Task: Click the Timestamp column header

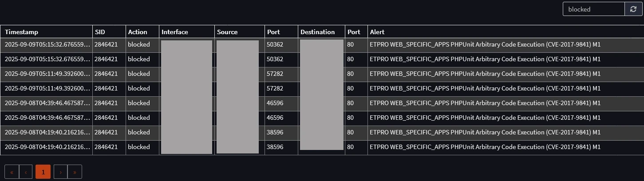Action: pos(22,32)
